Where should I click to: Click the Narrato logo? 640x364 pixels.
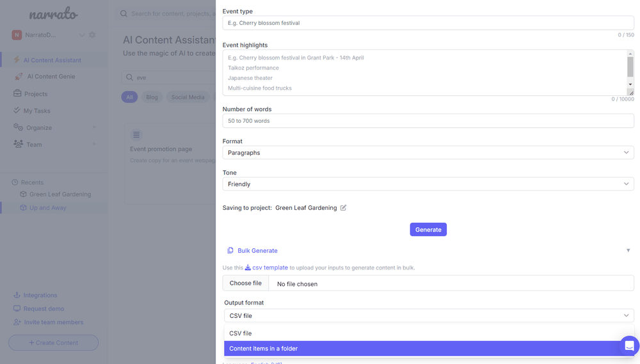click(x=54, y=14)
